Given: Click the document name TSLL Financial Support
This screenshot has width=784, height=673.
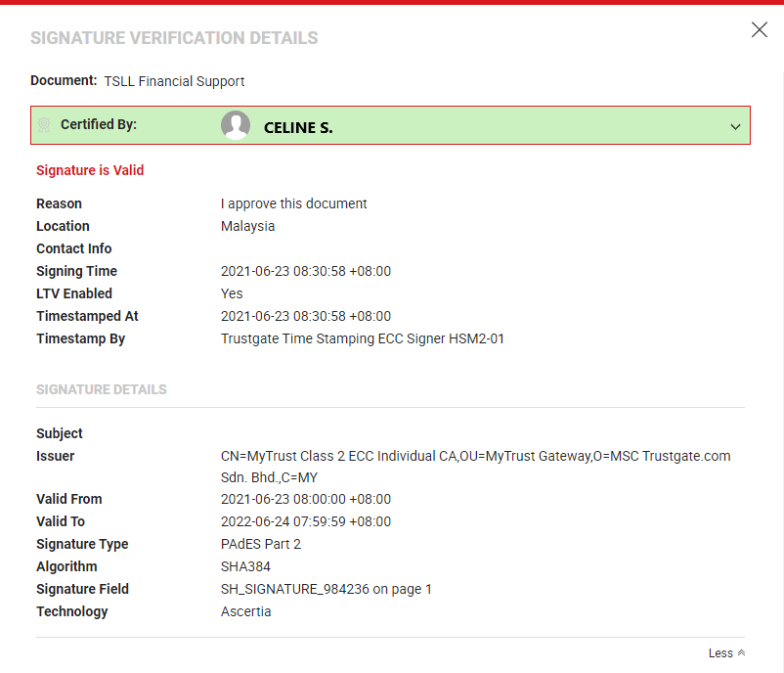Looking at the screenshot, I should pyautogui.click(x=174, y=81).
